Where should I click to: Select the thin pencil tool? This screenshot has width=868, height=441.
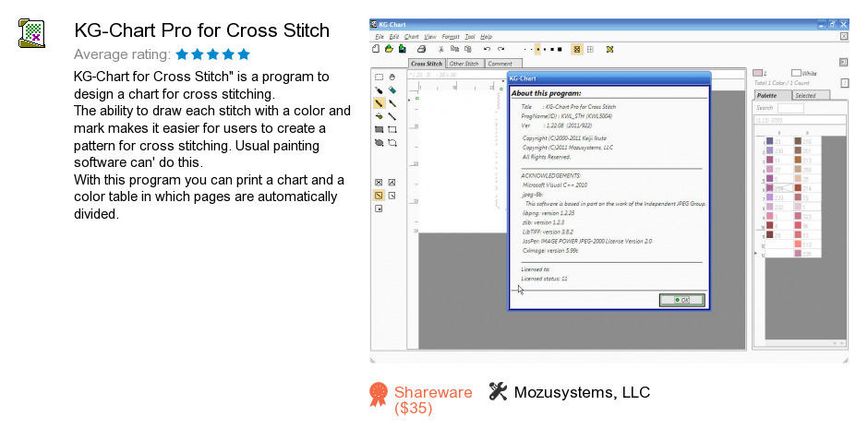(392, 103)
